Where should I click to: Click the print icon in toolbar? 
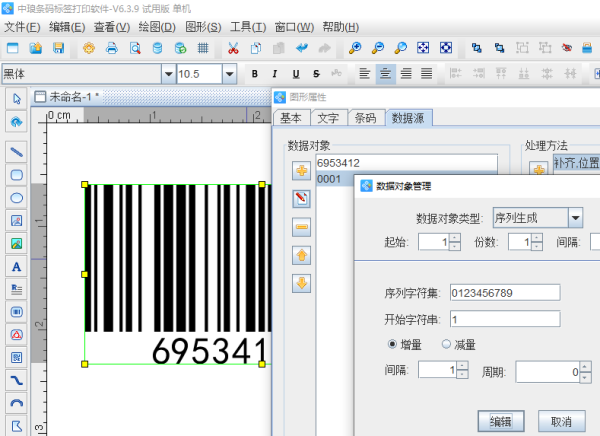[112, 48]
